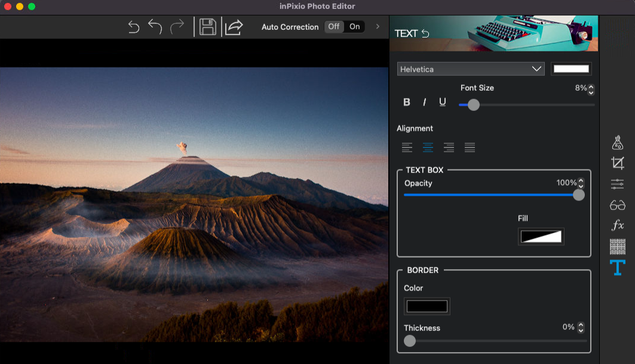Image resolution: width=635 pixels, height=364 pixels.
Task: Toggle underline text formatting
Action: click(442, 102)
